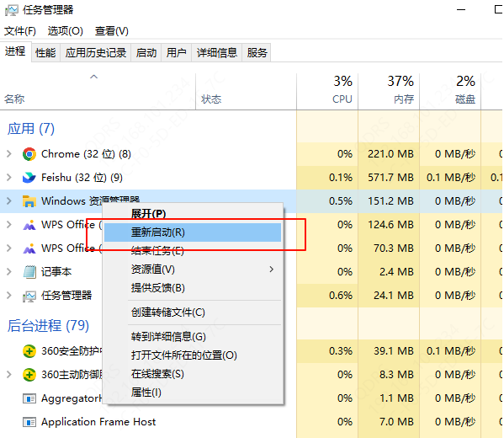Image resolution: width=504 pixels, height=438 pixels.
Task: Click the Application Frame Host icon
Action: (x=29, y=422)
